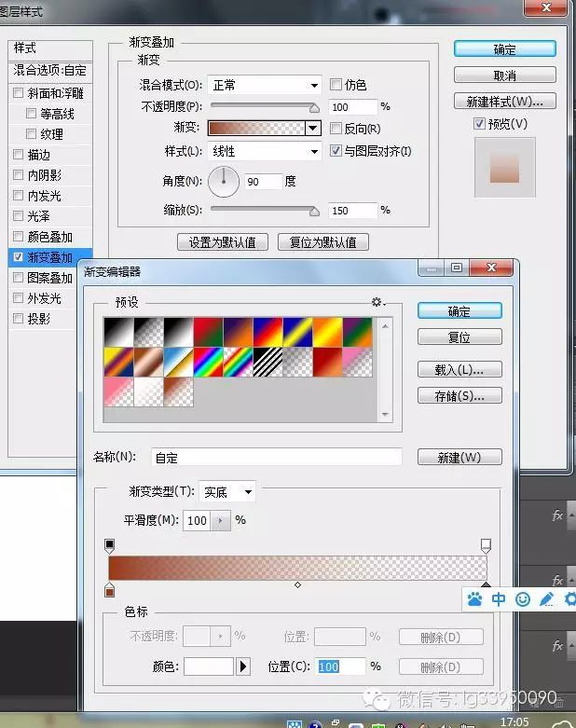The image size is (576, 728).
Task: Click paw icon in input method toolbar
Action: (x=474, y=599)
